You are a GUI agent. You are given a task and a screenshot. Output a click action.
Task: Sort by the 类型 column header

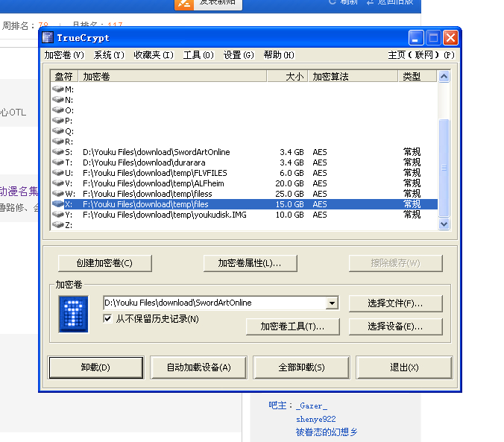[x=418, y=77]
